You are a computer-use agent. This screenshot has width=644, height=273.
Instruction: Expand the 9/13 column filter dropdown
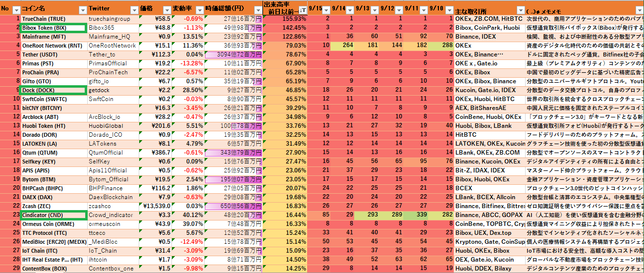pos(375,10)
